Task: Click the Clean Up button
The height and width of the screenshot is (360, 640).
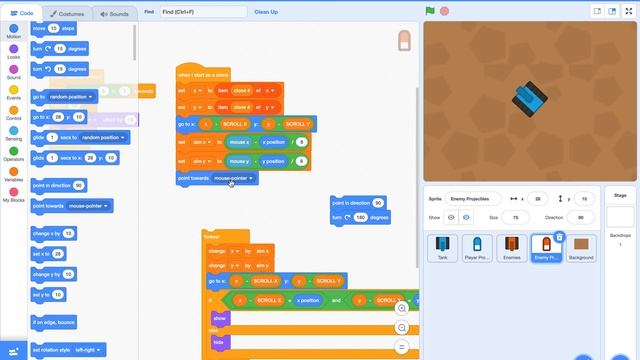Action: click(x=266, y=12)
